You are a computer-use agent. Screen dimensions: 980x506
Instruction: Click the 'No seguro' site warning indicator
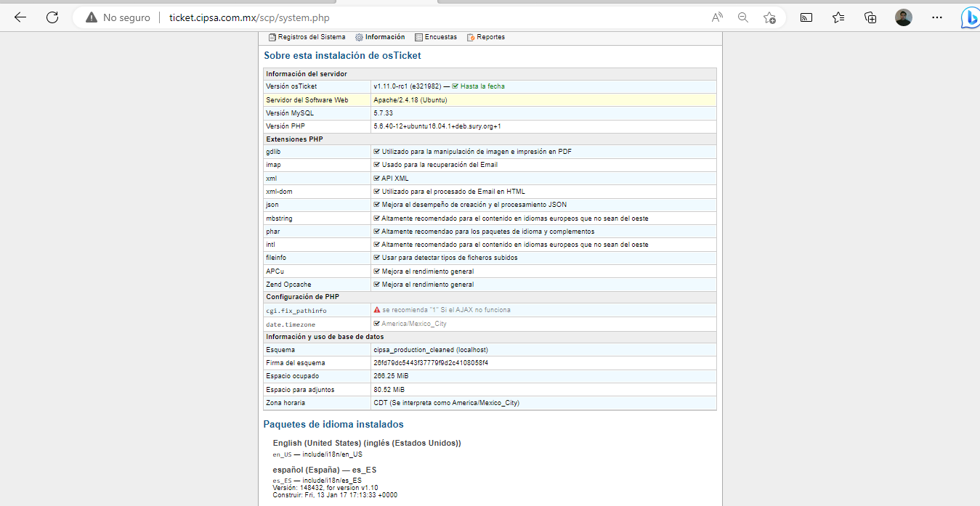[118, 17]
